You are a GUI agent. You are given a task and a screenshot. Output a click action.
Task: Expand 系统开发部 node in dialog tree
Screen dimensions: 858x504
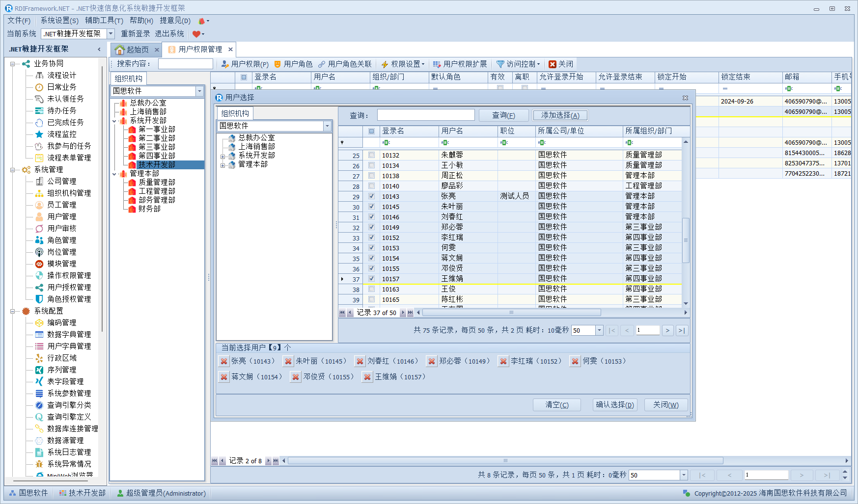click(223, 156)
